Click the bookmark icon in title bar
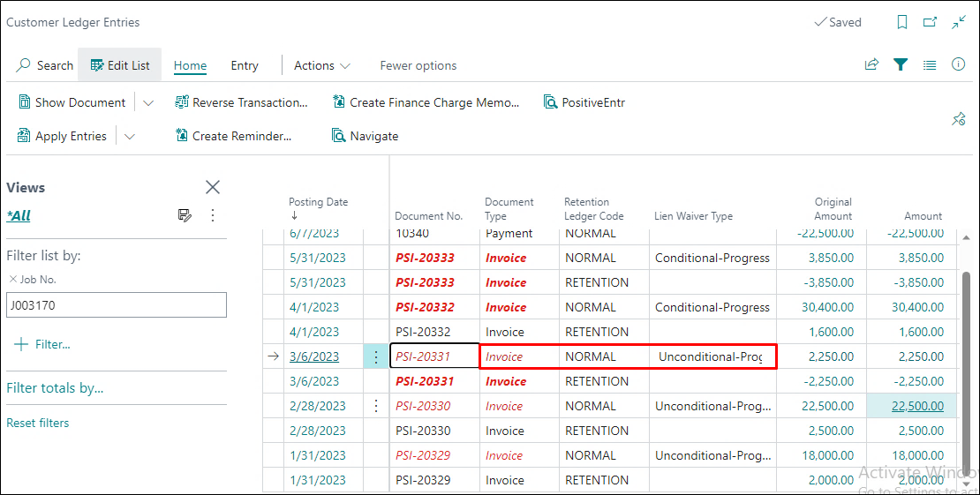 click(x=902, y=22)
